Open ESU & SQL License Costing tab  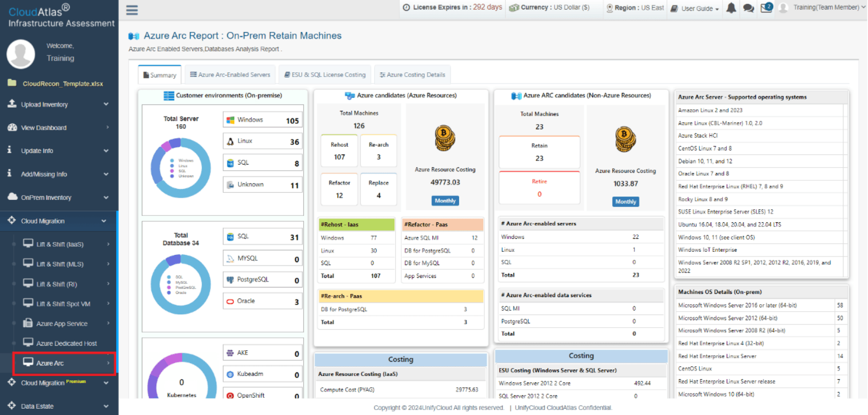[x=325, y=75]
